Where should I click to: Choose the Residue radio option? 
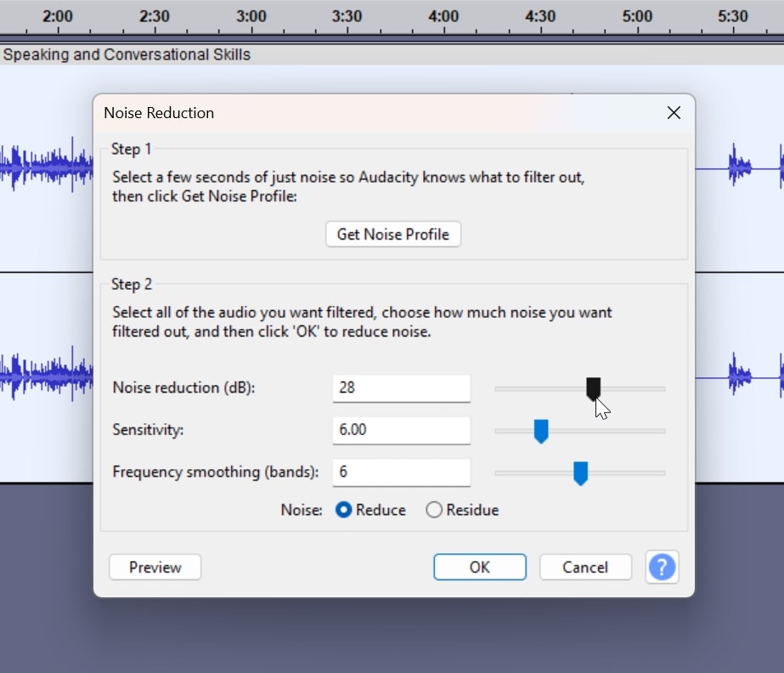click(x=434, y=510)
